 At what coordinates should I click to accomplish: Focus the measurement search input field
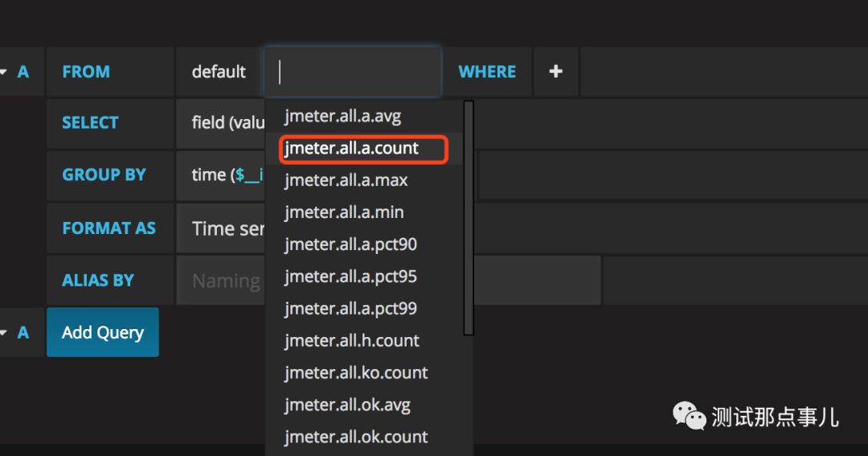353,72
